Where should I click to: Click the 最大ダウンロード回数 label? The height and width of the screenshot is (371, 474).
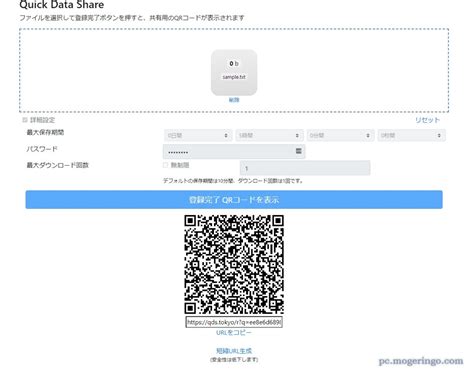click(58, 165)
